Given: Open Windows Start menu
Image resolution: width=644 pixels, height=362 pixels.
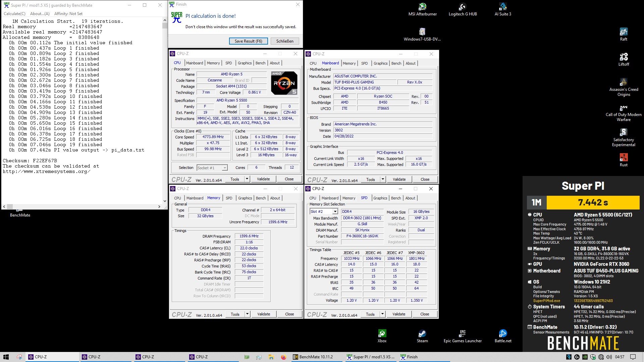Looking at the screenshot, I should [x=6, y=357].
